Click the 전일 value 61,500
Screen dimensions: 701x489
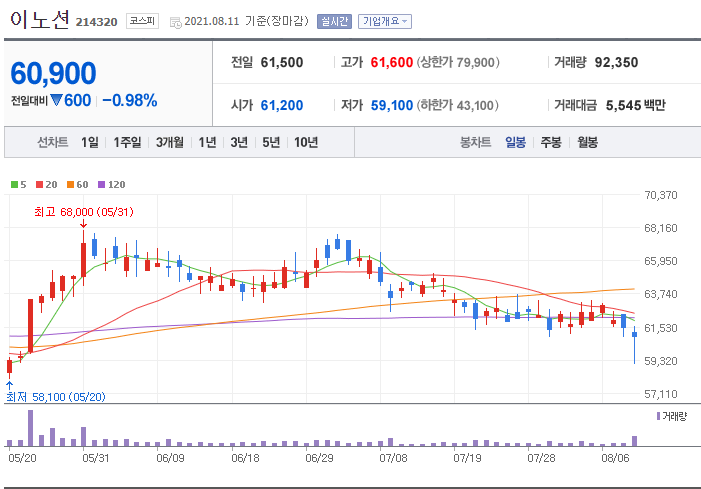coord(282,63)
